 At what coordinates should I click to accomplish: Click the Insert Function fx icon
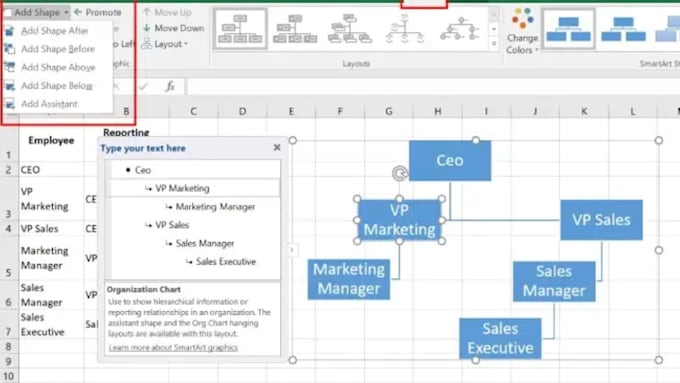pos(170,86)
